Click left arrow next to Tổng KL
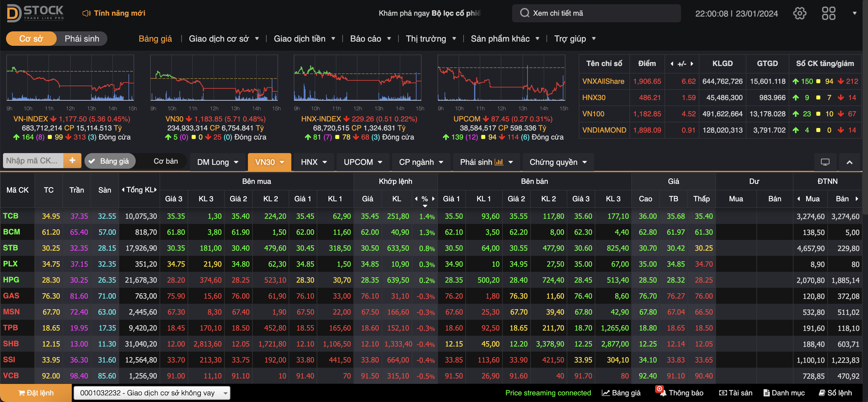Viewport: 868px width, 402px height. coord(123,190)
